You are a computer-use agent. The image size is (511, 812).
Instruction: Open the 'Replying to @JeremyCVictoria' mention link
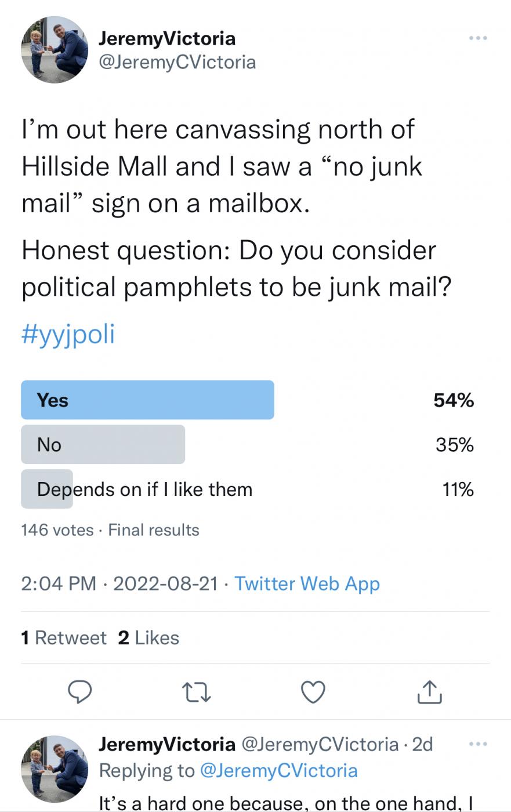[278, 770]
